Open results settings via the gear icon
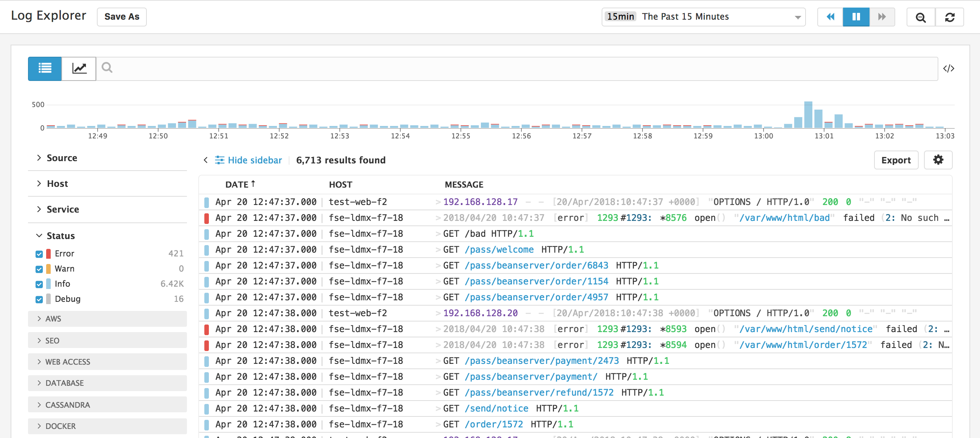 tap(938, 160)
